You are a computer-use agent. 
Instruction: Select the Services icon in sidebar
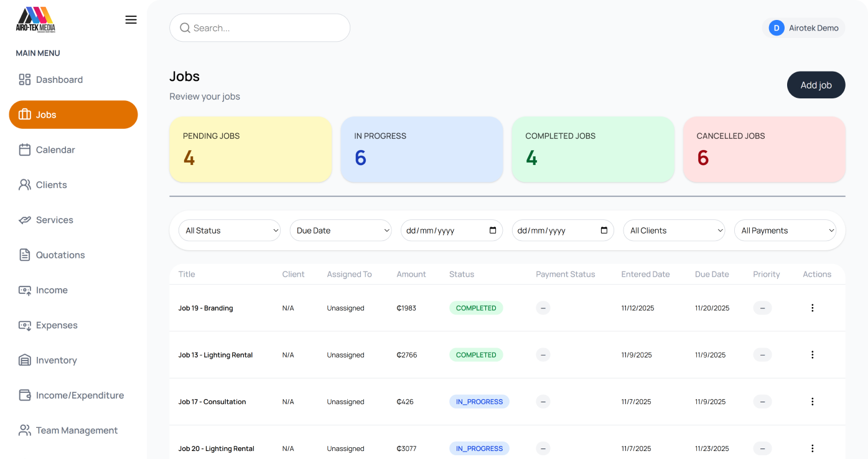pos(24,219)
